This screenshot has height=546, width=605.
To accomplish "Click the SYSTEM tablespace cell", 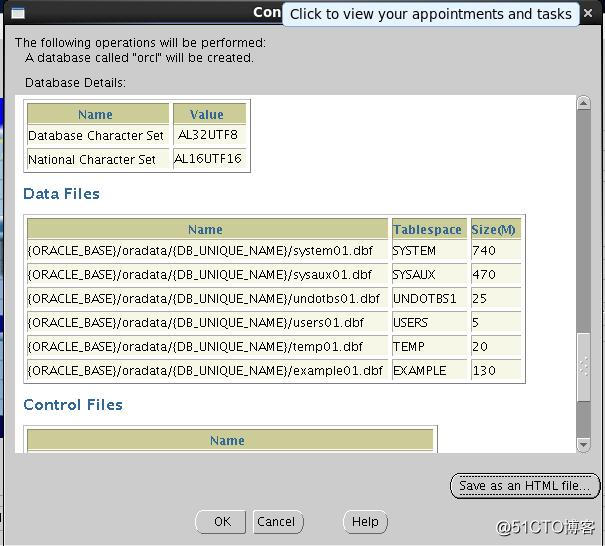I will [x=429, y=250].
